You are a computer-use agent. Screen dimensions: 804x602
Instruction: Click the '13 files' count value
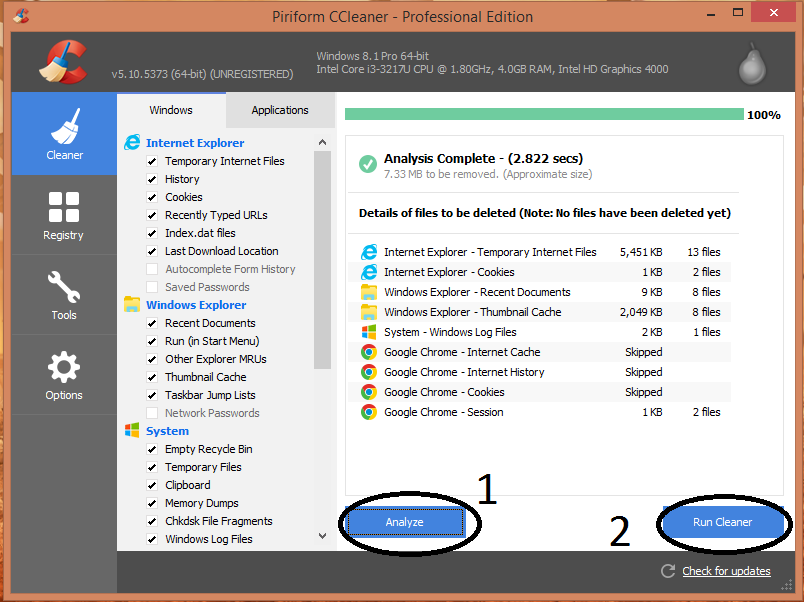click(x=704, y=252)
